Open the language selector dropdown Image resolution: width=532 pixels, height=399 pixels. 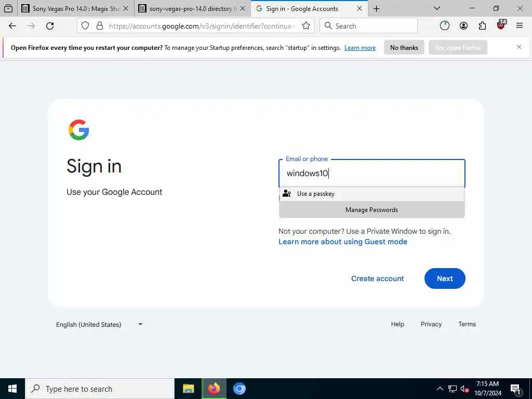(98, 324)
